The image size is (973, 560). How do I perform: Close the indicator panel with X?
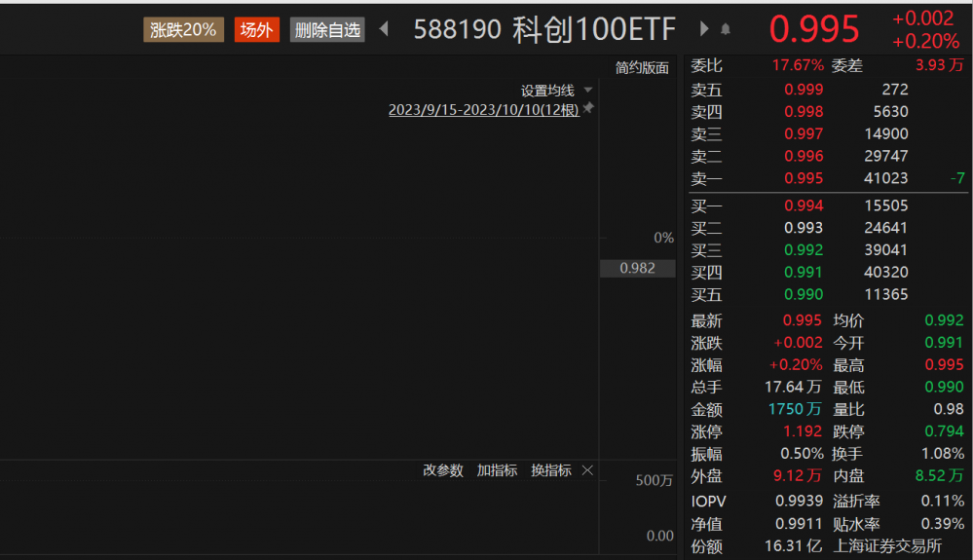pos(587,470)
